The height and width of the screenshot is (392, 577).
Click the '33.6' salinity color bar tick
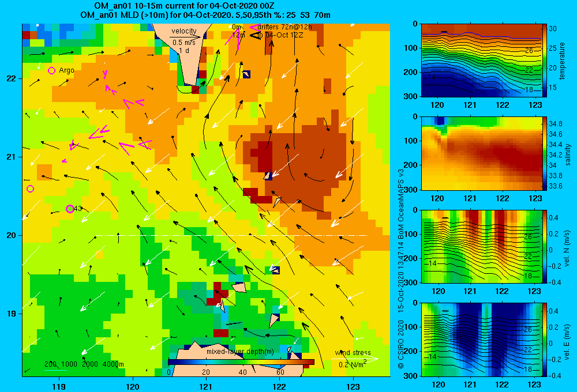[555, 186]
